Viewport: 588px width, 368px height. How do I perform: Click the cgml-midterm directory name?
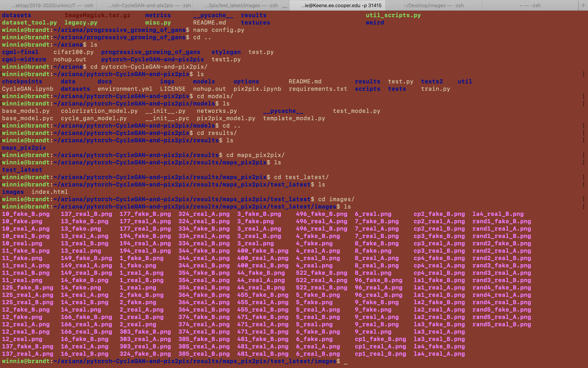(24, 59)
